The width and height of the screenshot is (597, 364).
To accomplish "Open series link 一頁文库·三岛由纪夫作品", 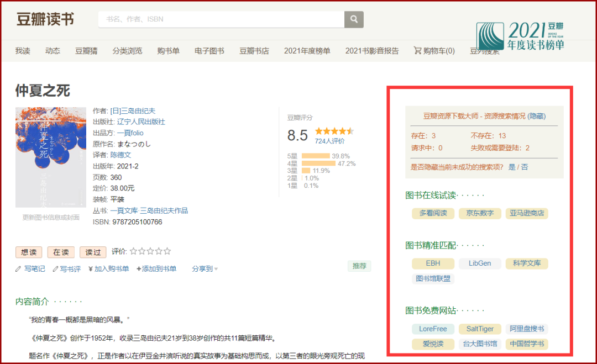I will [149, 210].
